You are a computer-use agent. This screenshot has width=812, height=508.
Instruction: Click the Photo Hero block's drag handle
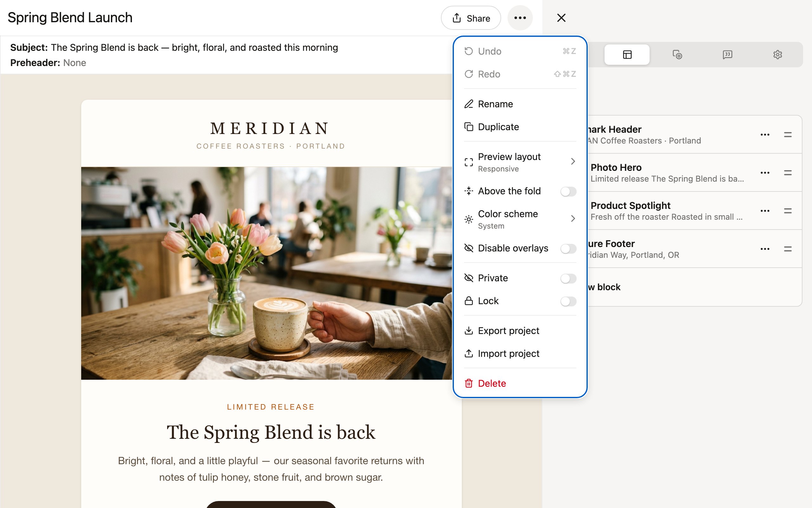(788, 173)
